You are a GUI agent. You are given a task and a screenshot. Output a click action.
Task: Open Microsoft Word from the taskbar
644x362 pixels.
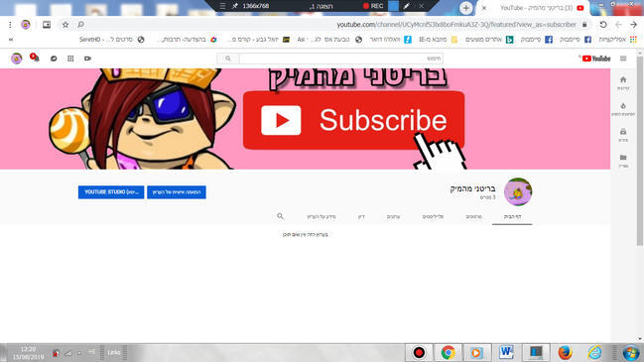click(x=506, y=352)
